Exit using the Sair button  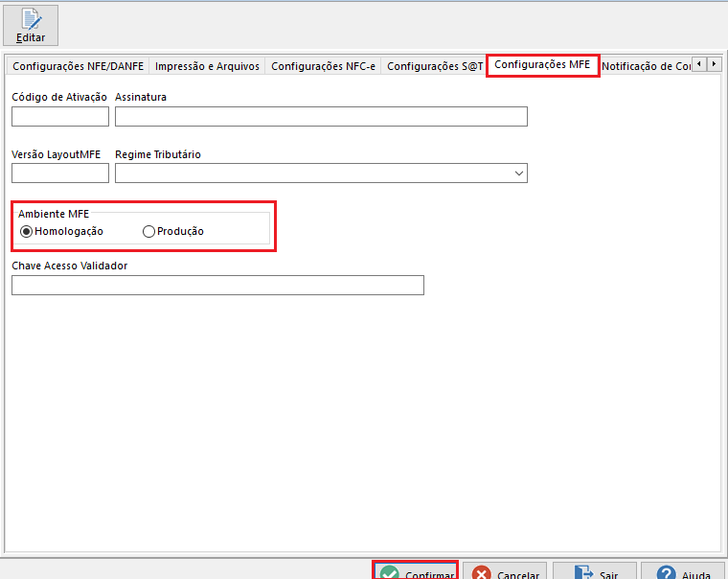click(595, 571)
